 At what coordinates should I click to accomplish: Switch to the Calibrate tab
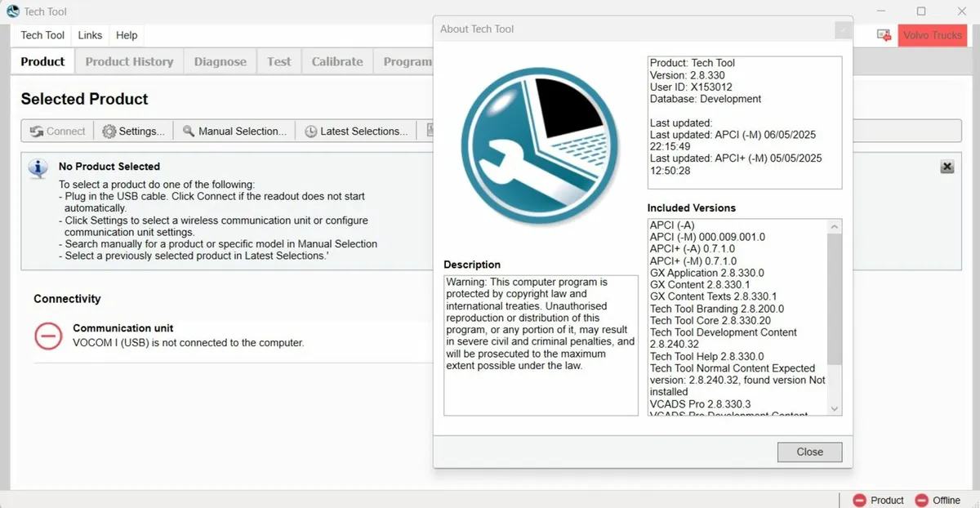pyautogui.click(x=337, y=61)
